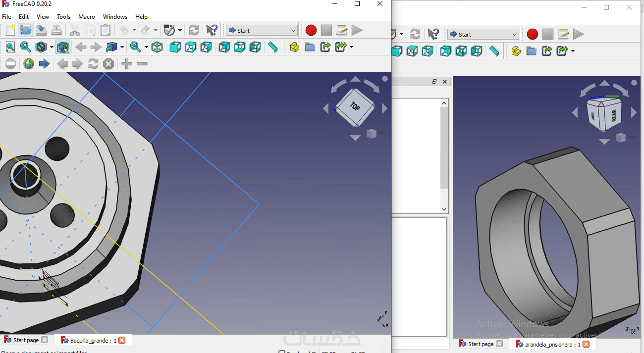This screenshot has width=644, height=353.
Task: Click the browser zoom in plus icon
Action: tap(127, 64)
